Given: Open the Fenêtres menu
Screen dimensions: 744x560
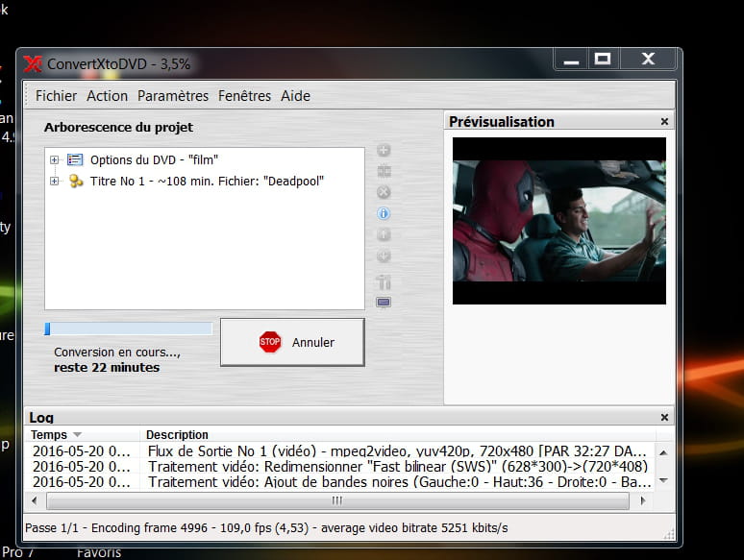Looking at the screenshot, I should tap(244, 96).
